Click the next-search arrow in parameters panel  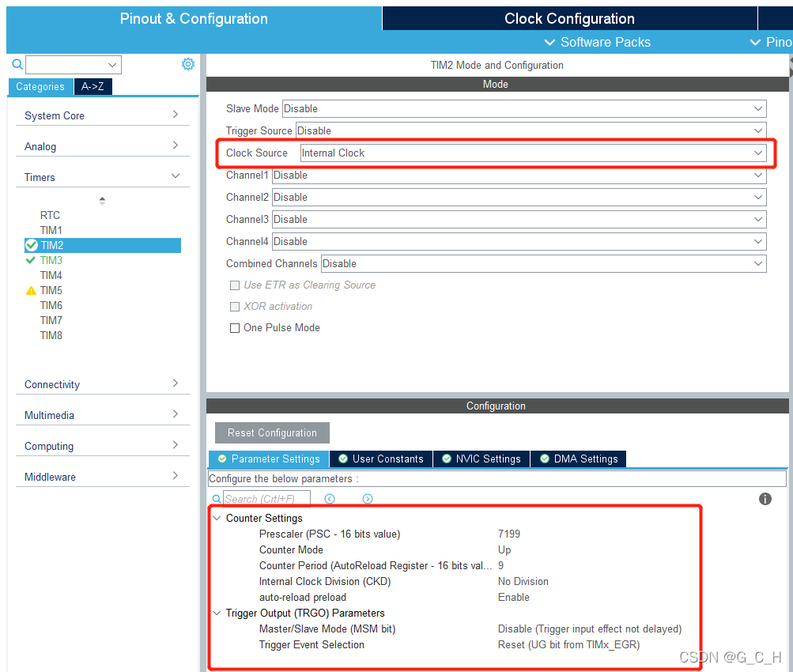(367, 499)
